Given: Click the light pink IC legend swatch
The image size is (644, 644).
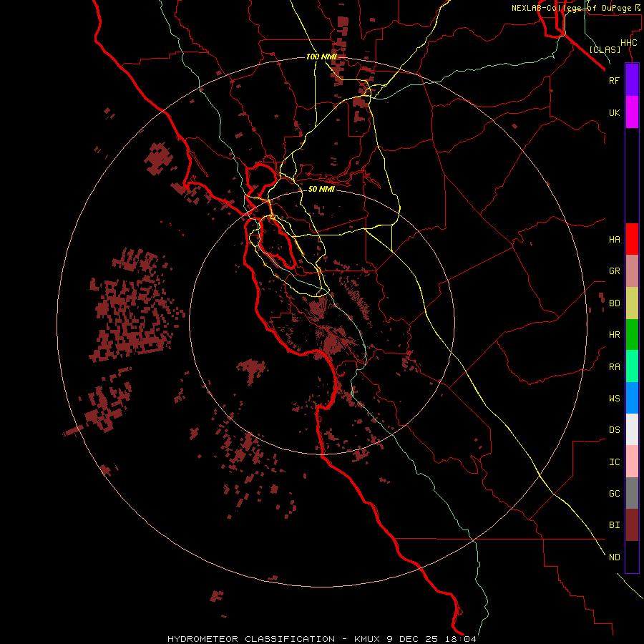Looking at the screenshot, I should pos(632,462).
